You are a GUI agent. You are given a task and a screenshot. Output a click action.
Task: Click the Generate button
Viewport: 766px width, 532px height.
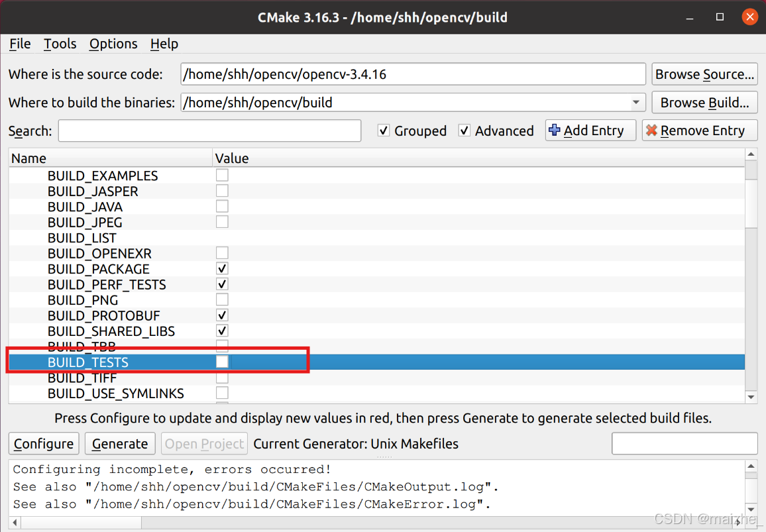point(120,444)
